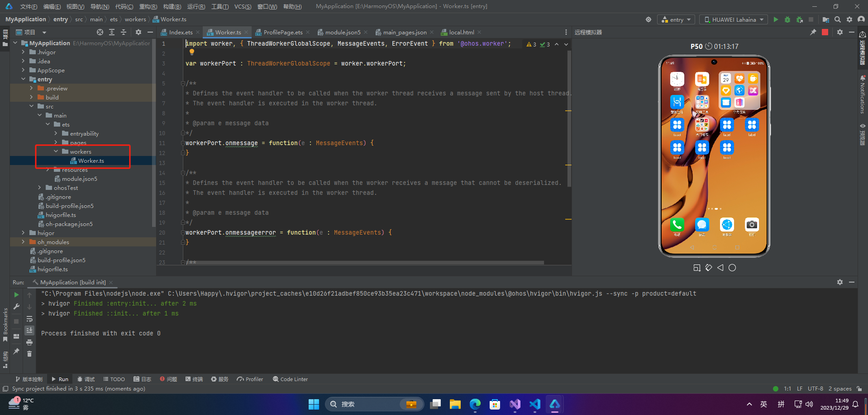The height and width of the screenshot is (415, 868).
Task: Open Project Structure icon in top toolbar
Action: (x=825, y=19)
